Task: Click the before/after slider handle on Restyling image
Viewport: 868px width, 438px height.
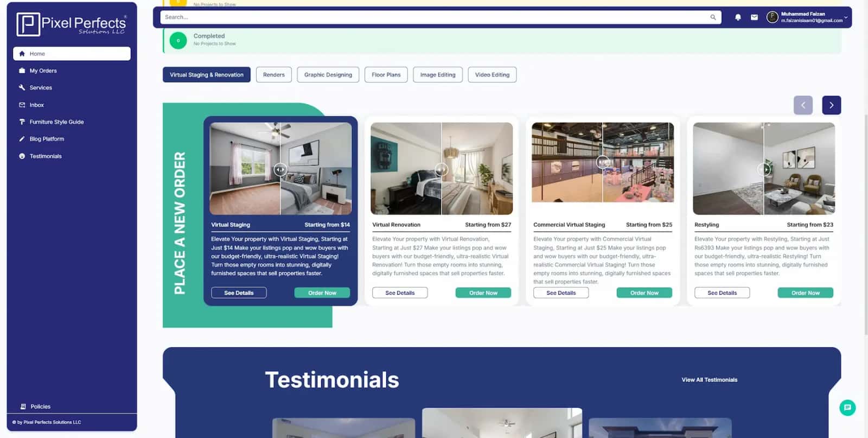Action: (x=764, y=169)
